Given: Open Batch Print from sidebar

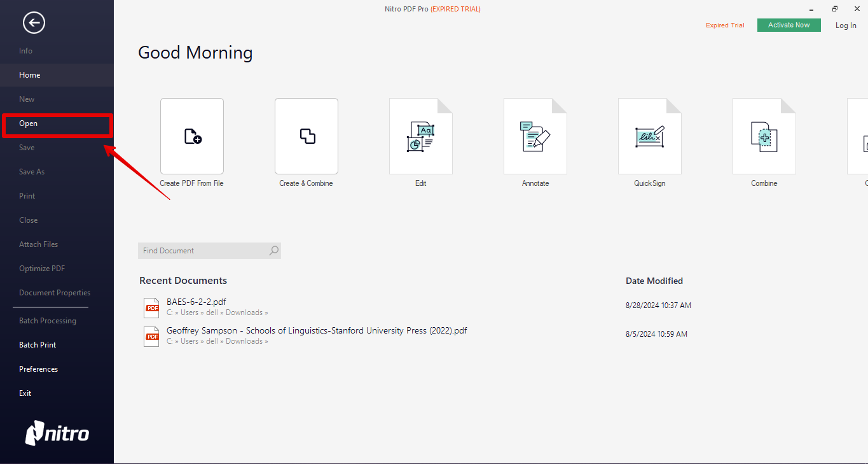Looking at the screenshot, I should point(38,345).
